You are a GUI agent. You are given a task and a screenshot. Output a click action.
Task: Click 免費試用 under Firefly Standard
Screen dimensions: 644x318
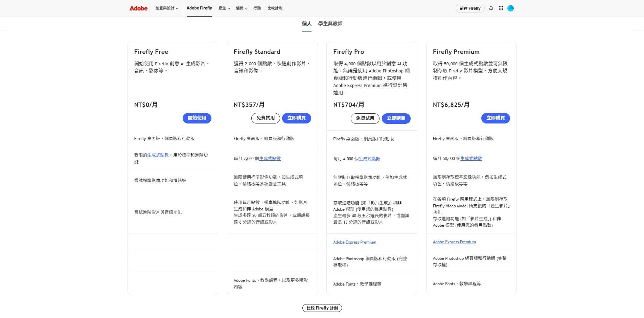(266, 118)
